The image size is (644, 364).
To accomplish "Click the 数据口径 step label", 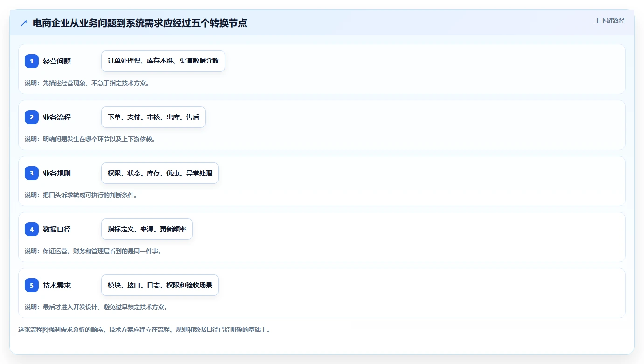I will [x=57, y=229].
